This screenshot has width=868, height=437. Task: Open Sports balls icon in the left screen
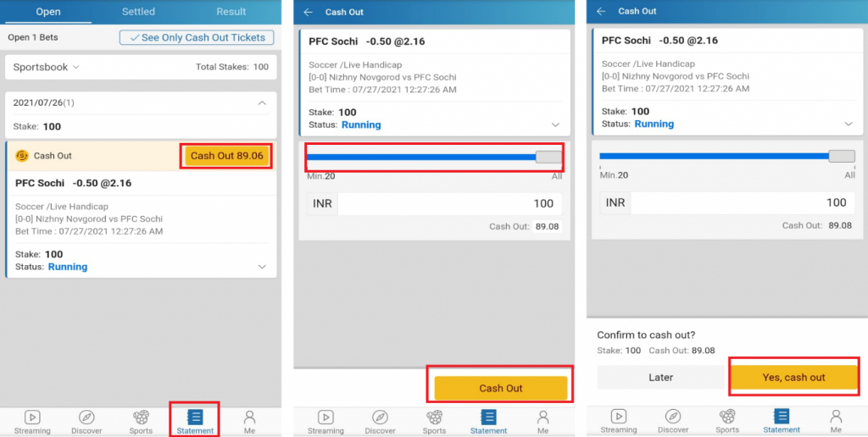[x=142, y=417]
